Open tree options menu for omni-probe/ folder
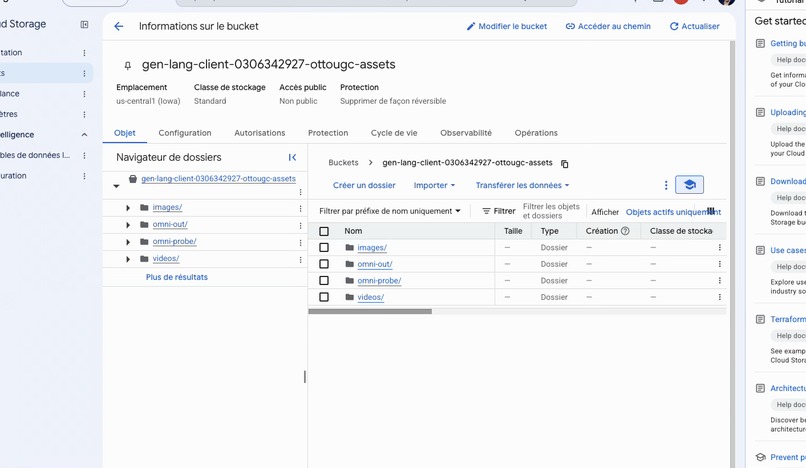The width and height of the screenshot is (806, 468). click(x=300, y=243)
